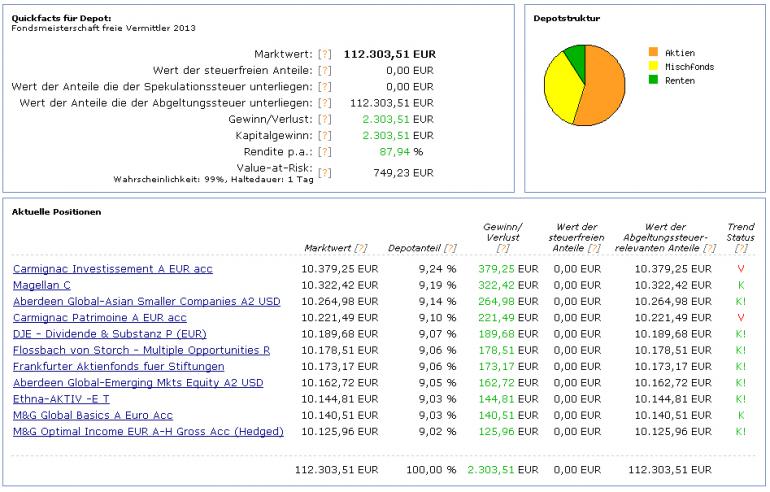
Task: Click yellow Mischfonds legend swatch
Action: [x=653, y=66]
